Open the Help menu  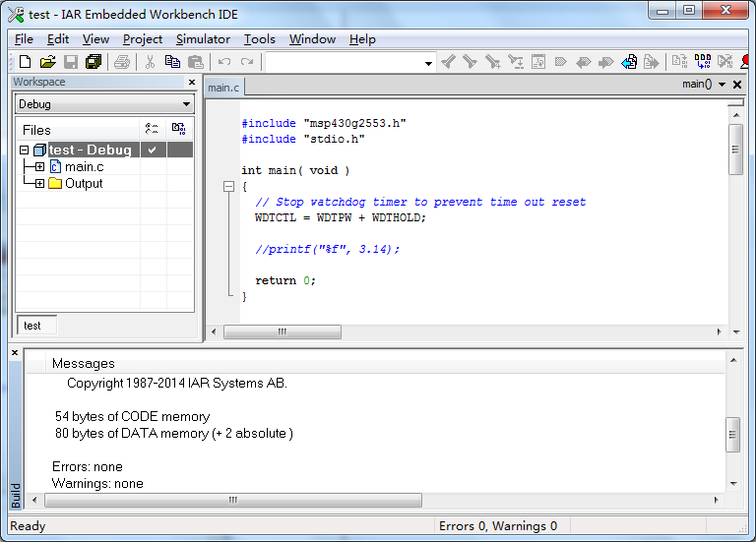tap(362, 39)
